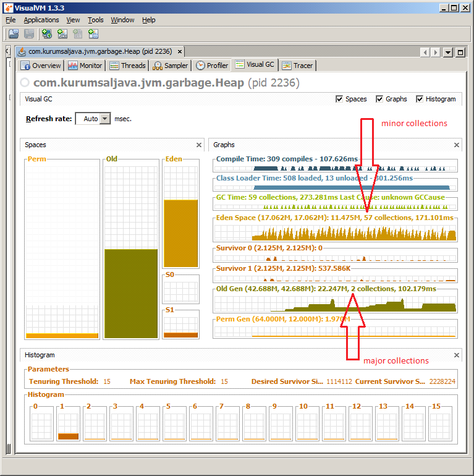Open the Applications menu
This screenshot has width=474, height=476.
[41, 20]
